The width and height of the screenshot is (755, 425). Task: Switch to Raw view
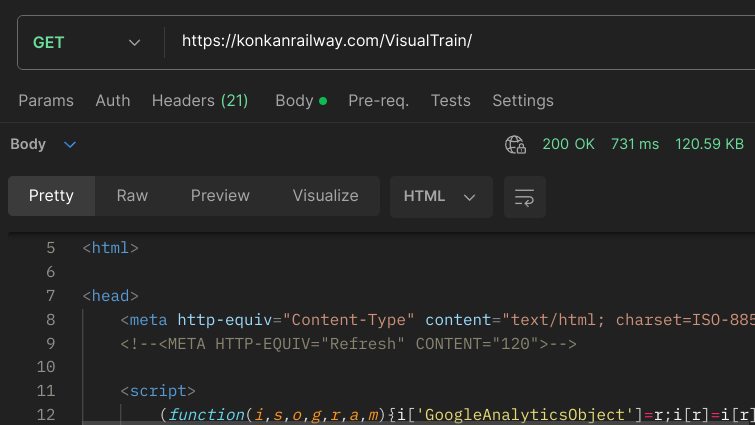[132, 196]
